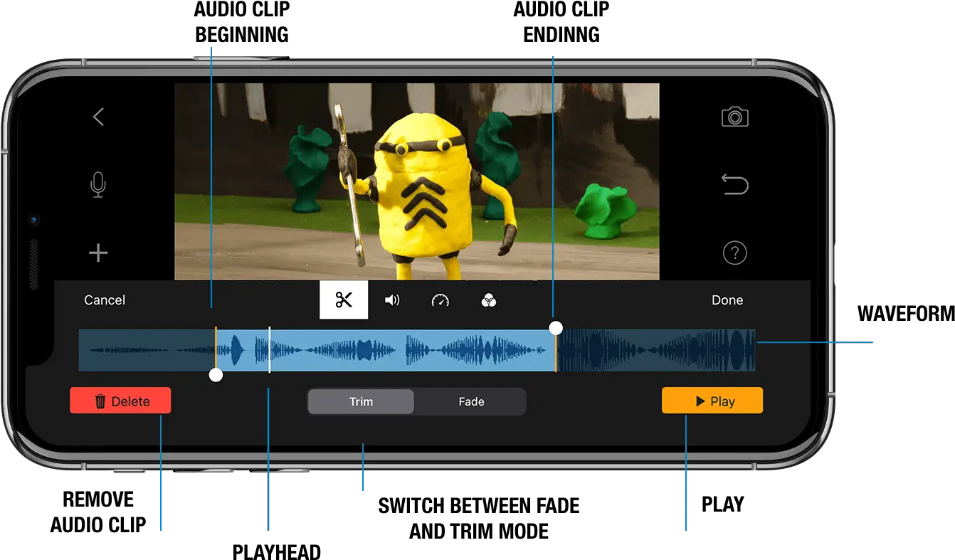955x560 pixels.
Task: Tap the white playhead line
Action: coord(270,350)
